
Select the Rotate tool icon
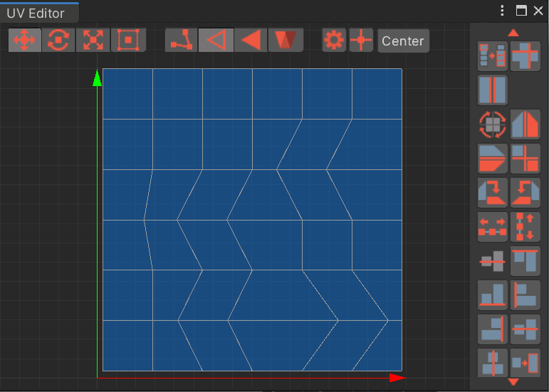point(58,40)
